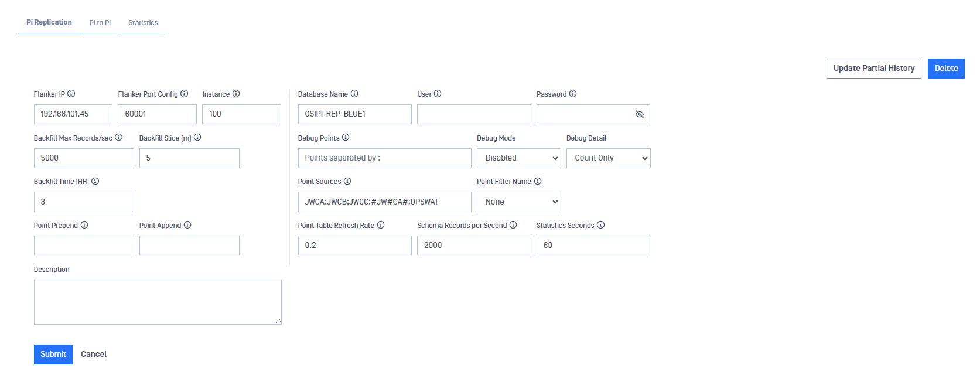Click the Cancel link
The height and width of the screenshot is (385, 980).
click(94, 355)
